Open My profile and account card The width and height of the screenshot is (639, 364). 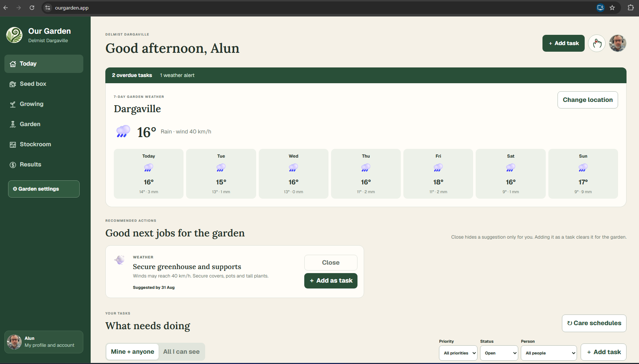[44, 342]
